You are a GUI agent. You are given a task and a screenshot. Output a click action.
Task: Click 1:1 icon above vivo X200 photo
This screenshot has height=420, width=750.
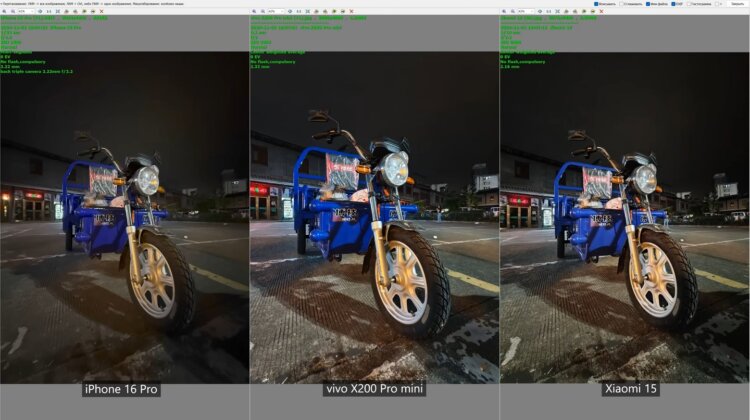(299, 11)
